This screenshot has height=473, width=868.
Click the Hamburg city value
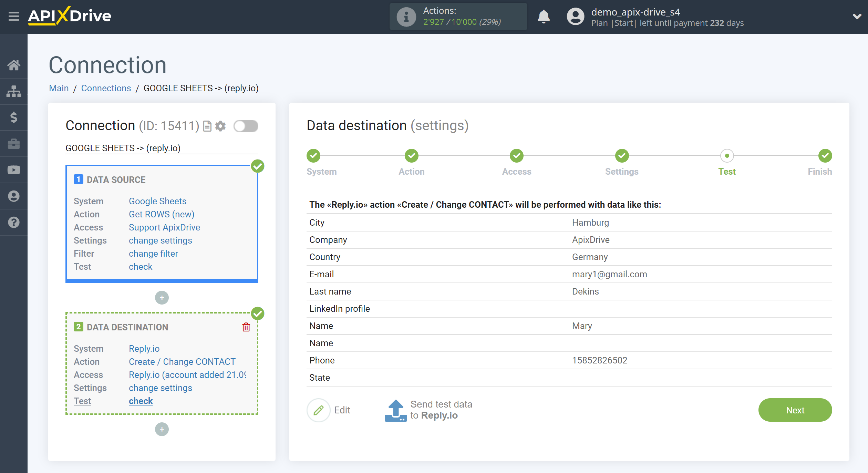590,223
